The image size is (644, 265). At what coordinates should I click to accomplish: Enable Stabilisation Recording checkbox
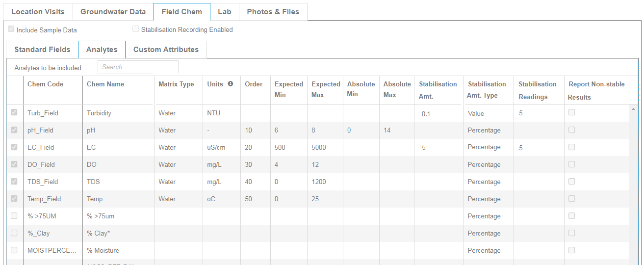click(x=136, y=29)
